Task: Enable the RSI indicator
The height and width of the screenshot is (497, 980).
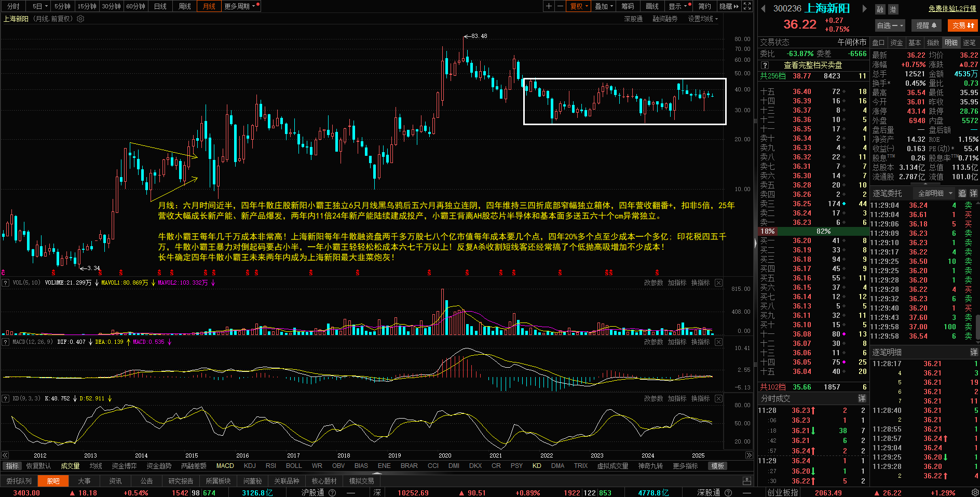Action: pyautogui.click(x=271, y=466)
